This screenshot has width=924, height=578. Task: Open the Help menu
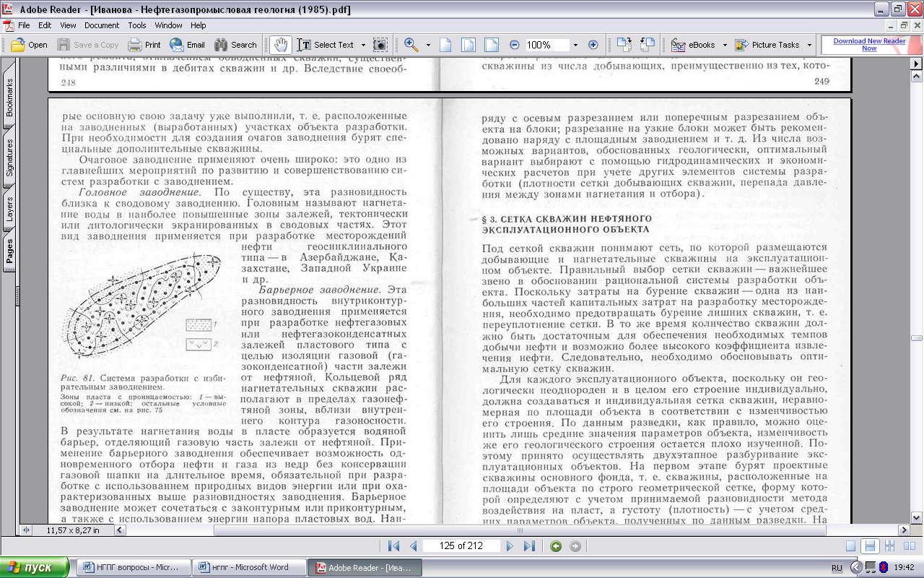click(x=199, y=25)
